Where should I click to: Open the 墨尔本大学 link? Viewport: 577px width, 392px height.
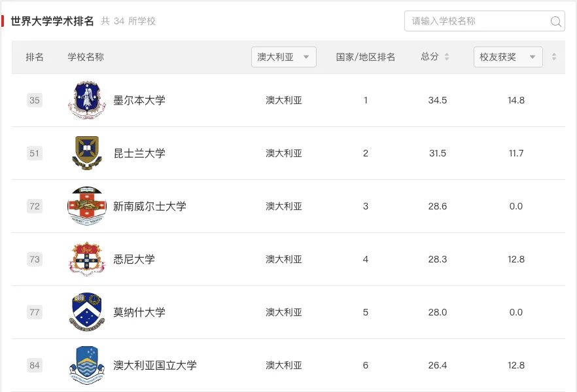click(139, 100)
